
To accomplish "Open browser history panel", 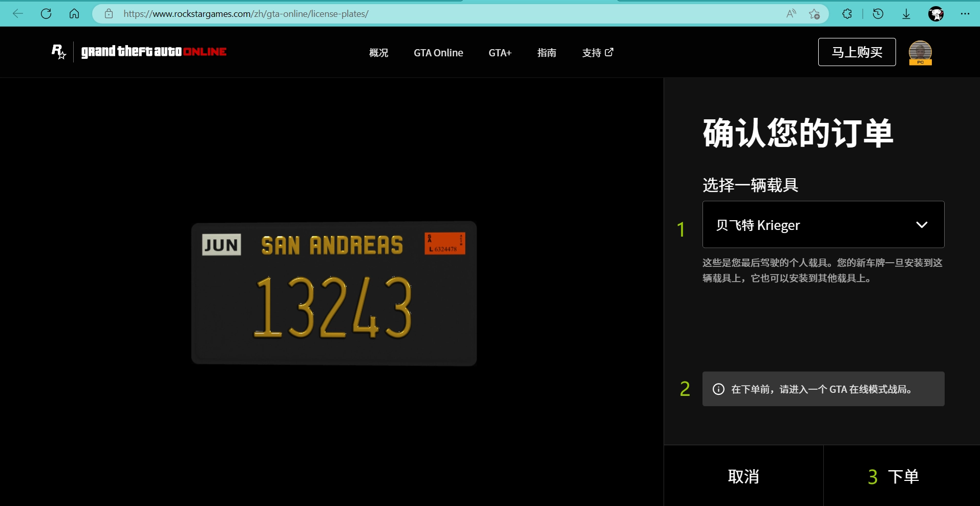I will tap(878, 14).
